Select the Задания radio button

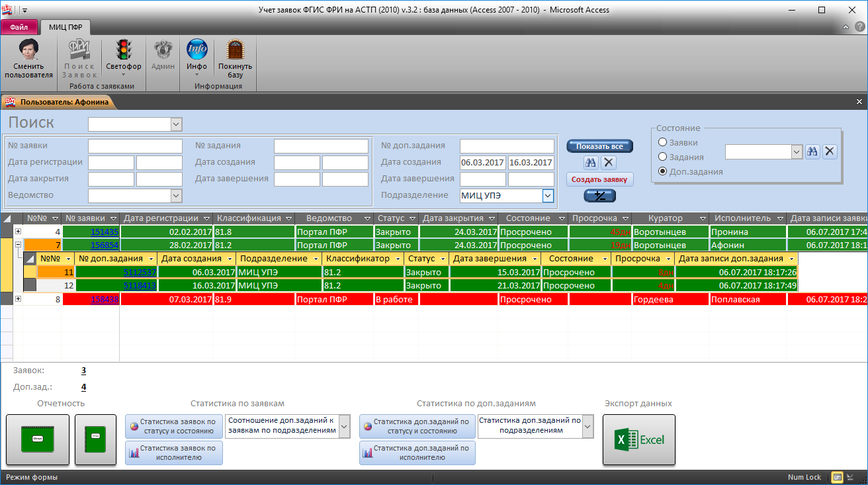pos(662,157)
